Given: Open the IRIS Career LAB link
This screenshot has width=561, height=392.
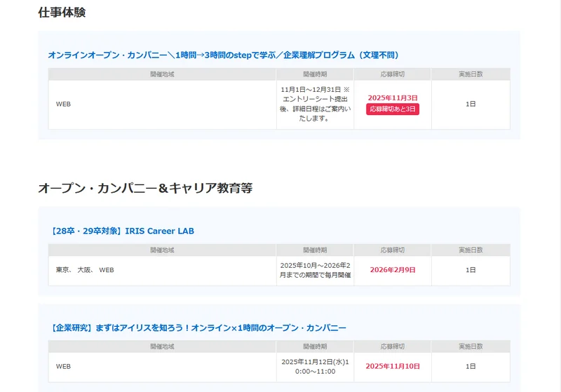Looking at the screenshot, I should click(x=122, y=231).
